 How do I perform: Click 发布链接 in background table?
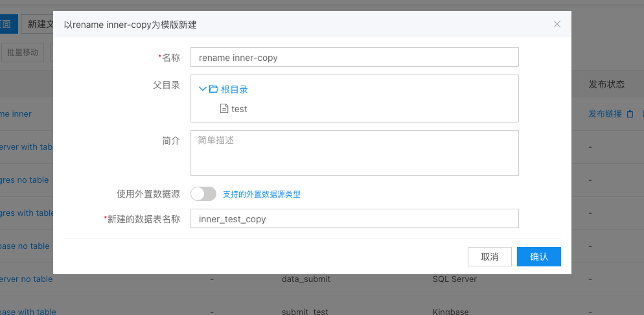tap(605, 114)
